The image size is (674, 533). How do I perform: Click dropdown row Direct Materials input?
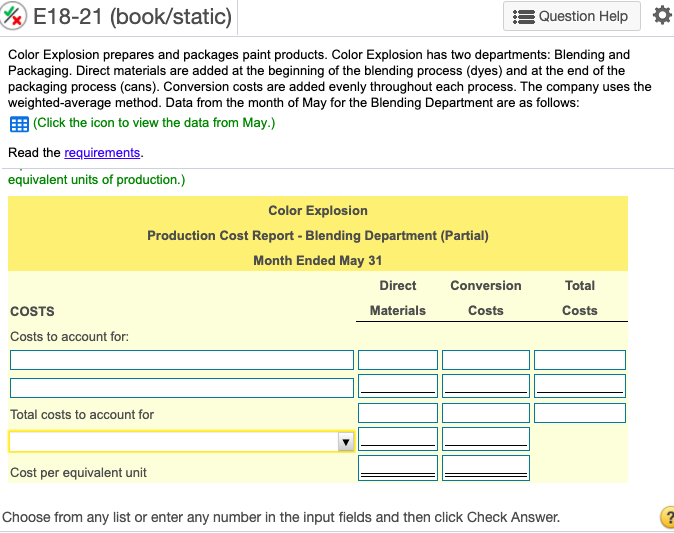pyautogui.click(x=398, y=439)
